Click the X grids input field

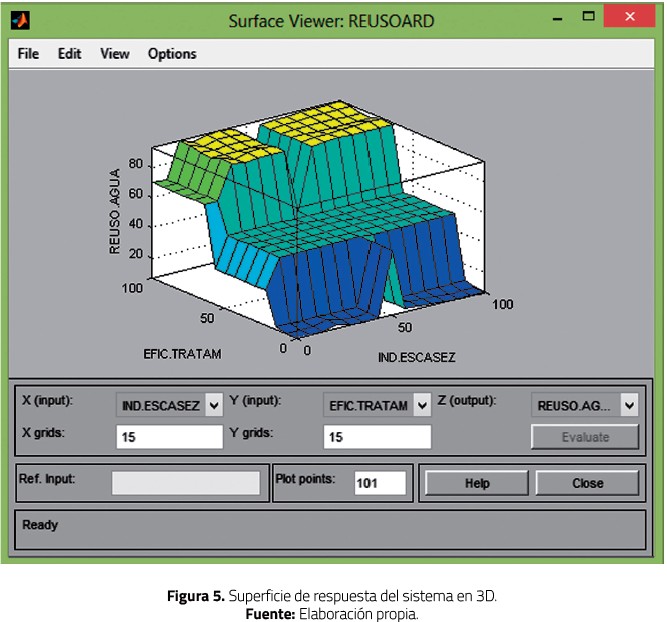[x=169, y=437]
